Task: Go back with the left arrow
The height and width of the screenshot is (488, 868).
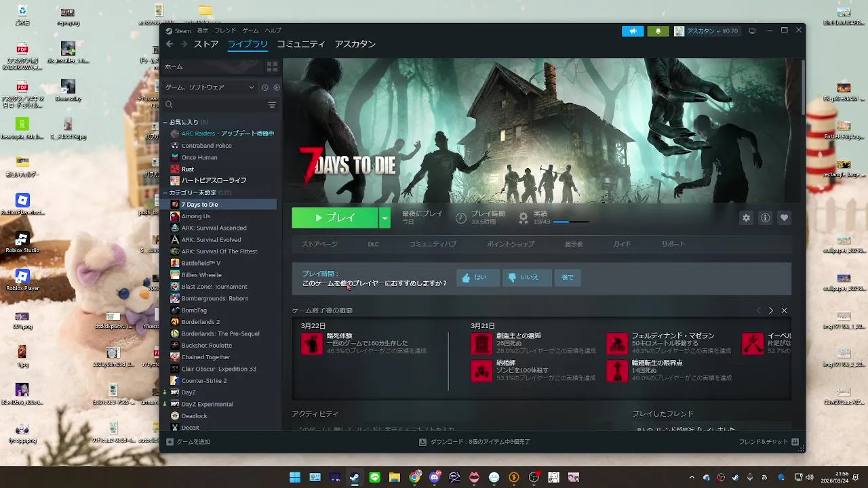Action: pyautogui.click(x=170, y=44)
